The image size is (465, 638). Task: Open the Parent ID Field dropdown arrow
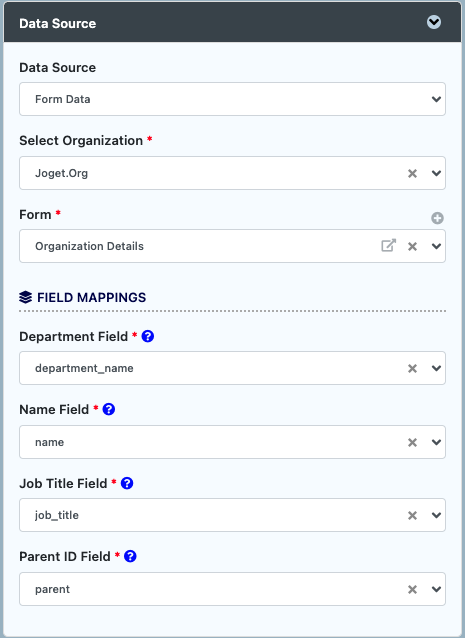coord(436,589)
